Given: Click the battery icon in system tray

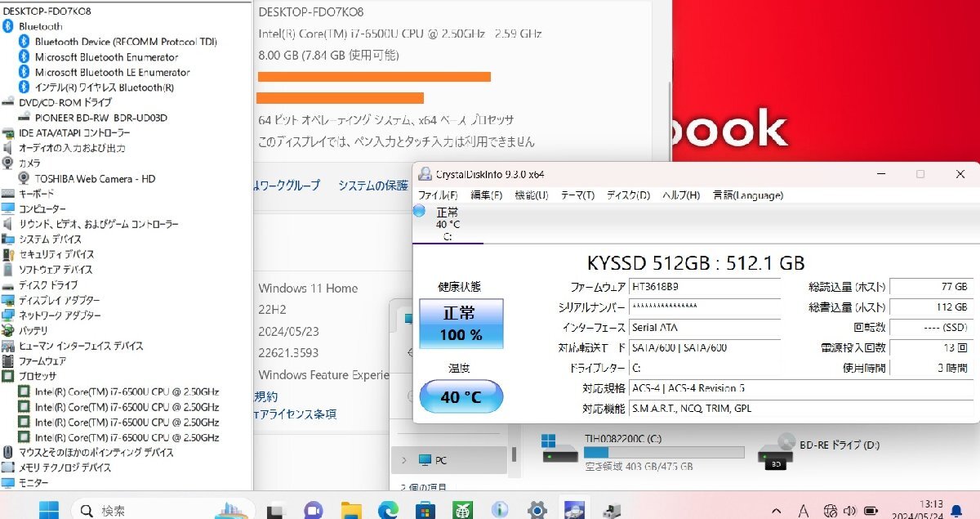Looking at the screenshot, I should point(871,511).
